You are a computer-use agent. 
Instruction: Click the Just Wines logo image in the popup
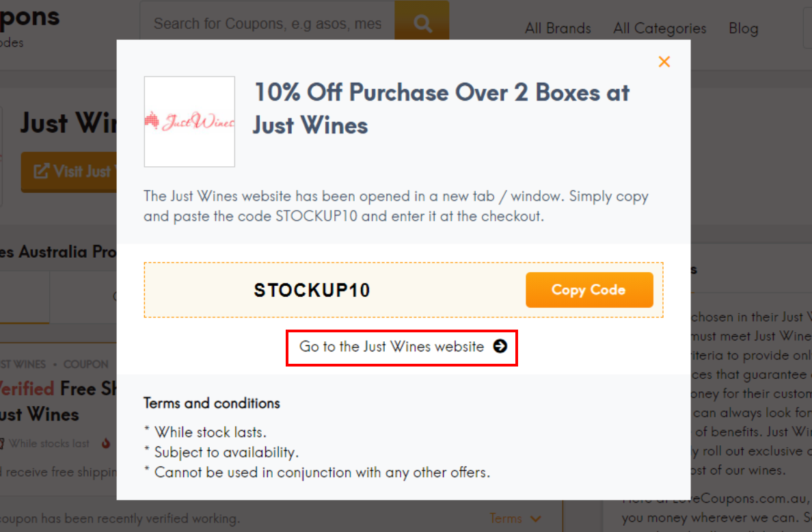[189, 122]
